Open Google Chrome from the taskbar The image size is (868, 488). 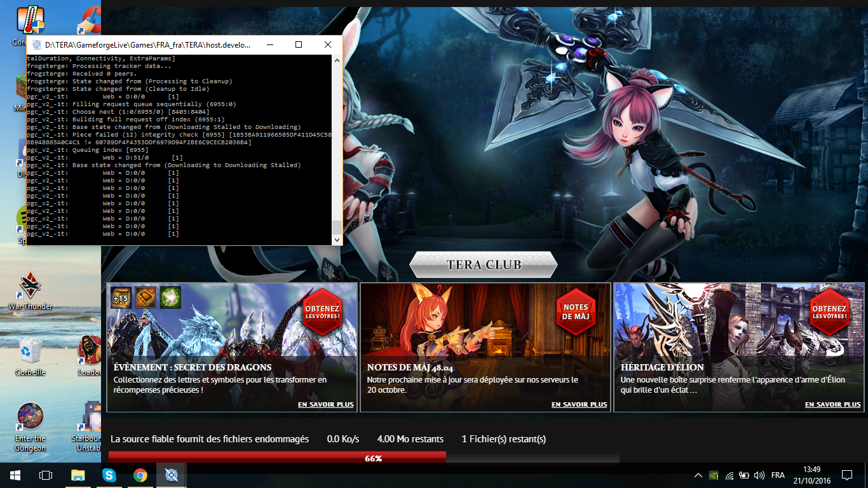140,475
